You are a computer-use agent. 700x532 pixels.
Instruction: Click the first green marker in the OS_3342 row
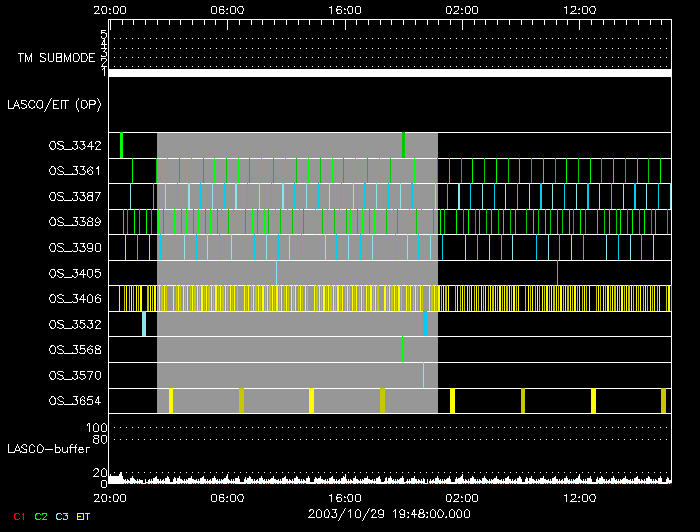point(121,144)
